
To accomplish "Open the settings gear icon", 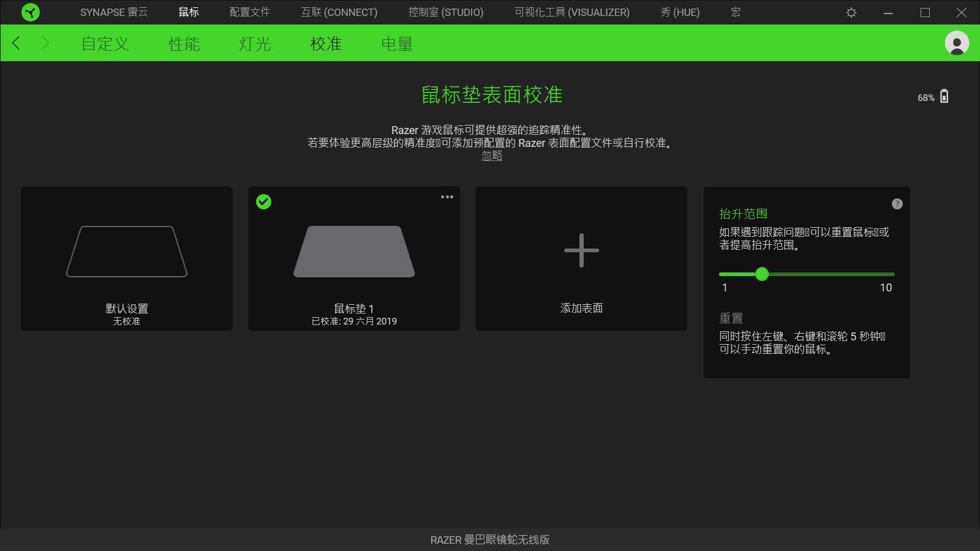I will (x=851, y=12).
